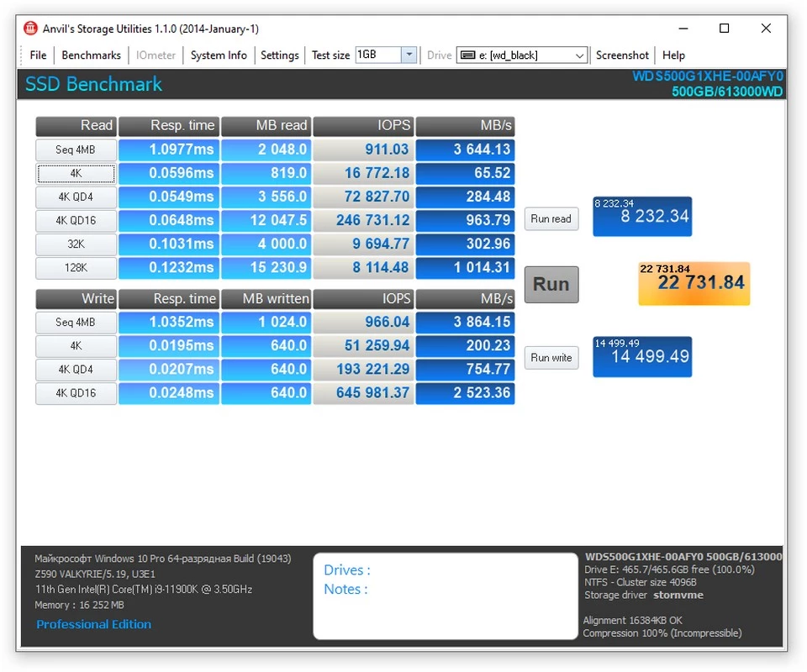Viewport: 807px width, 672px height.
Task: Run the full benchmark with Run button
Action: pyautogui.click(x=551, y=284)
